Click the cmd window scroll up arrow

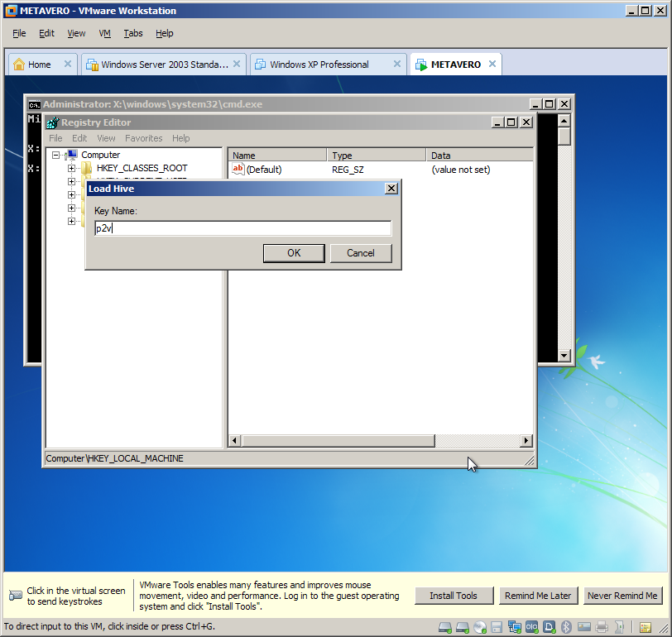point(564,122)
